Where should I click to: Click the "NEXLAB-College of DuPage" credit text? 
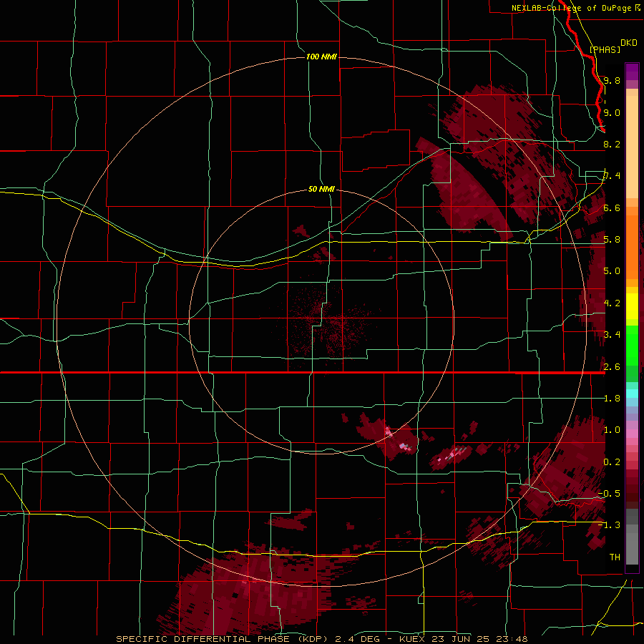pos(572,8)
